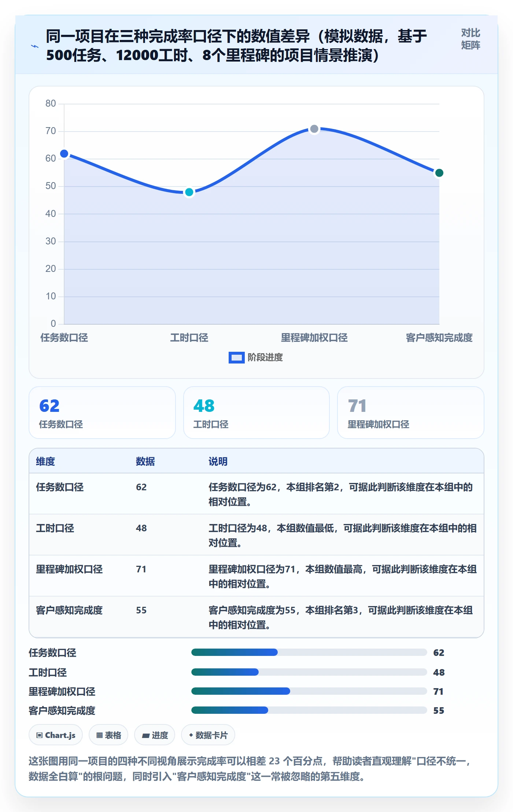The width and height of the screenshot is (513, 812).
Task: Click the footer paragraph about 23 个百分点
Action: pyautogui.click(x=250, y=769)
